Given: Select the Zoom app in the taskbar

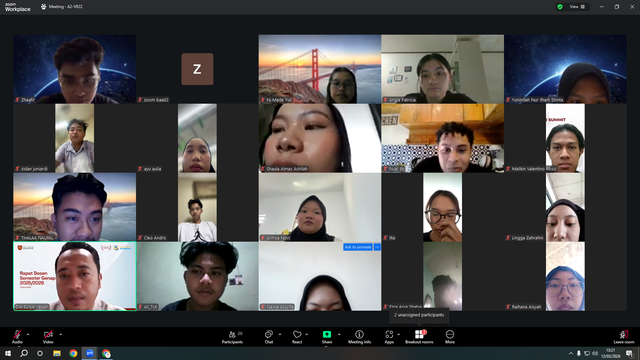Looking at the screenshot, I should click(x=89, y=353).
